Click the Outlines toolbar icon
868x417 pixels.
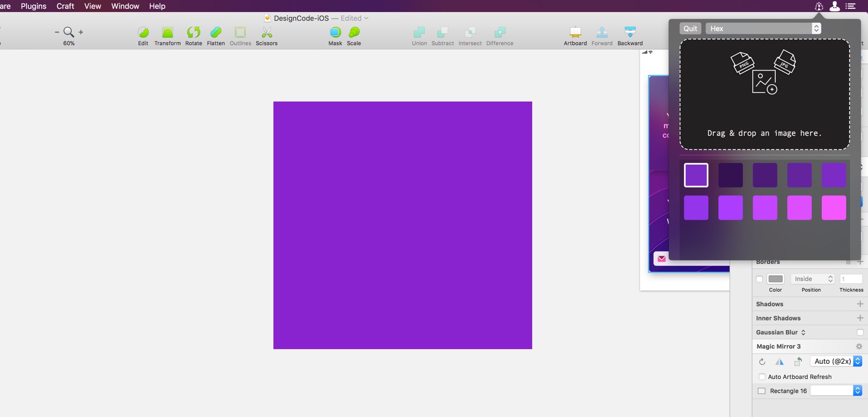click(x=240, y=33)
